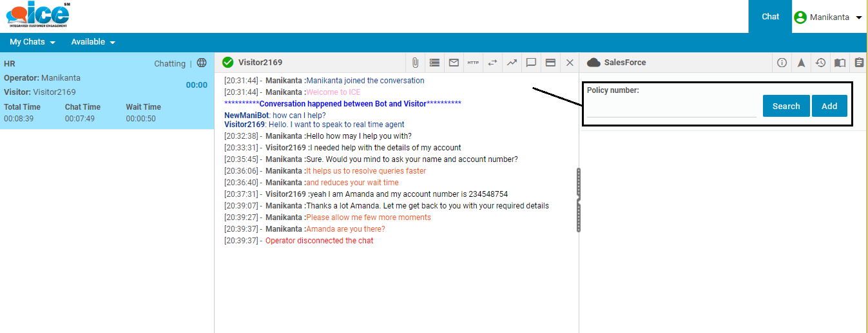The image size is (868, 333).
Task: Click the Policy number input field
Action: [x=671, y=108]
